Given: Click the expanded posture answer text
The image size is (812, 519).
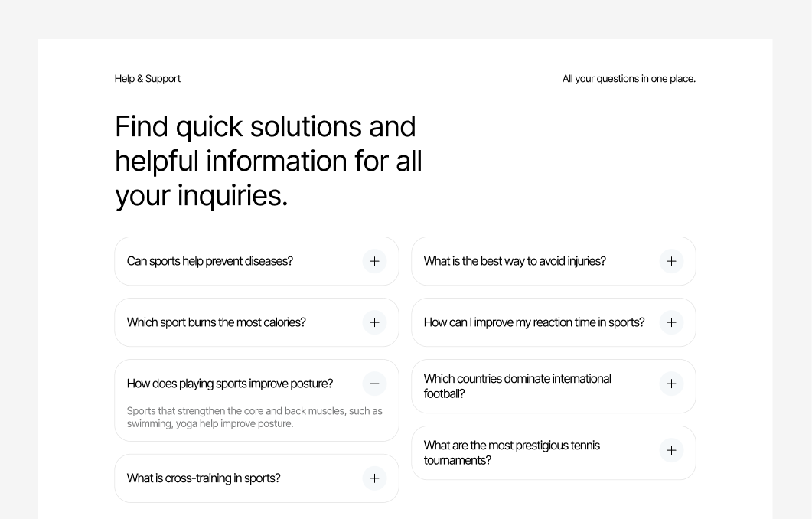Looking at the screenshot, I should click(255, 416).
